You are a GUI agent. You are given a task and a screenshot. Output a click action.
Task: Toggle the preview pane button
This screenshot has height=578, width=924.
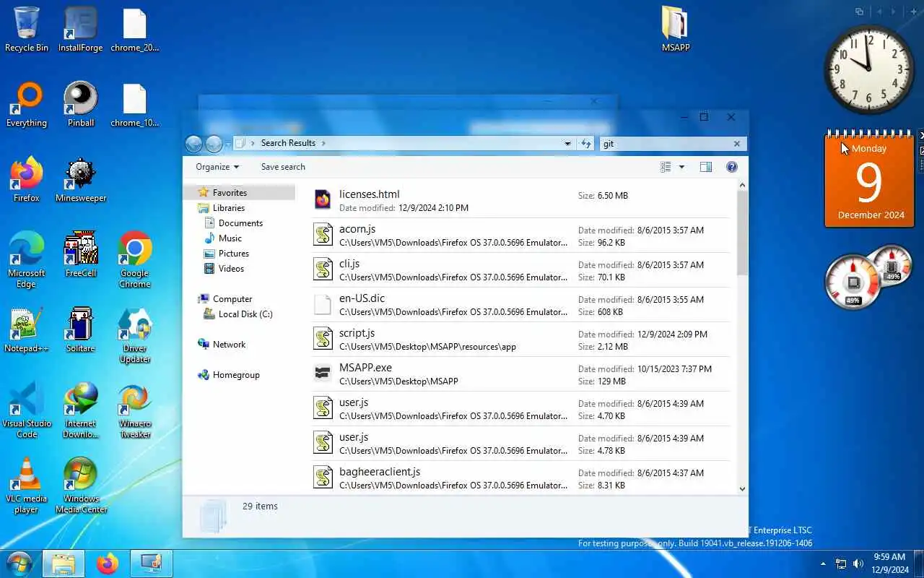coord(706,167)
